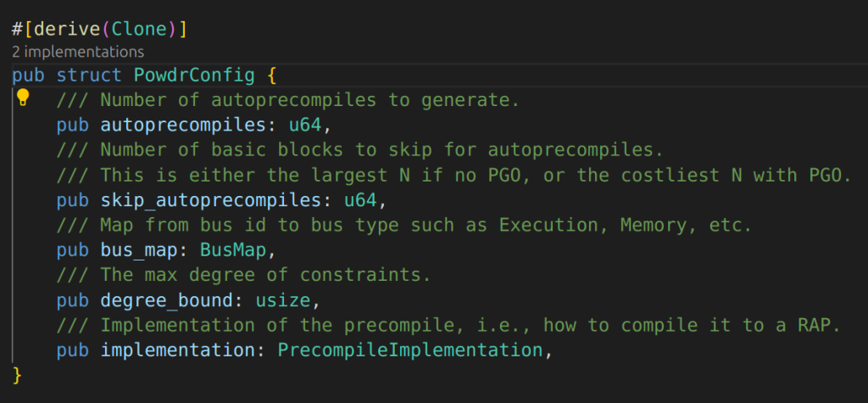Click the bus_map field identifier
Screen dimensions: 868x403
point(139,250)
